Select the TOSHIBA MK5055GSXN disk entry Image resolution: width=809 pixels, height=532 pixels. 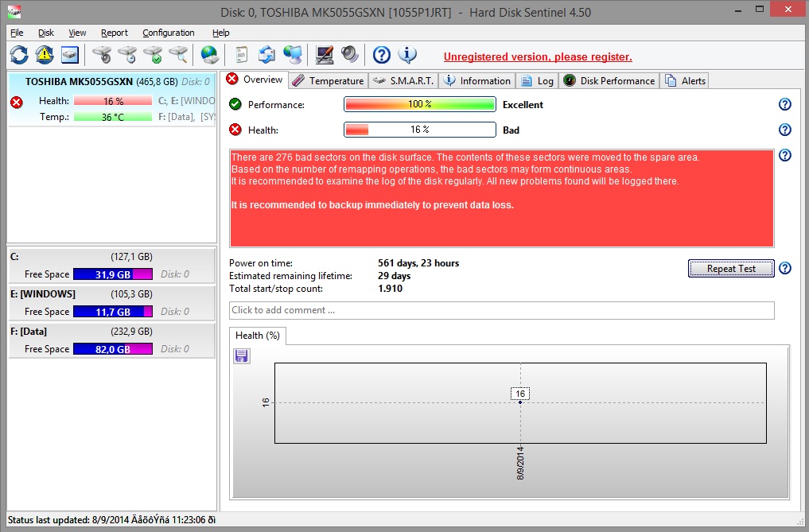[x=112, y=99]
